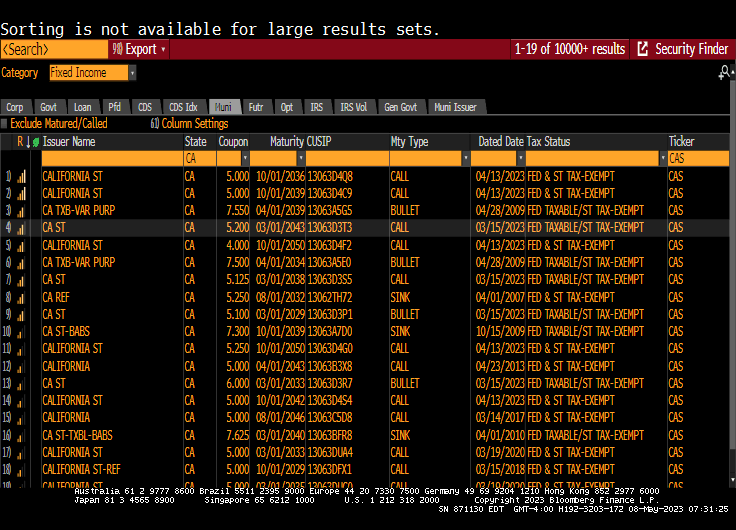Switch to the Muni Issuer tab
This screenshot has height=530, width=736.
click(x=455, y=107)
